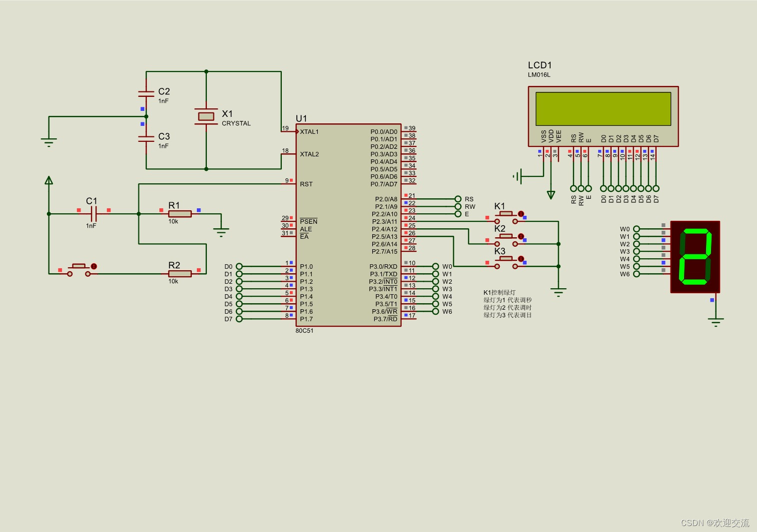The image size is (757, 532).
Task: Select the RW terminal at pin P2.1/A9
Action: pos(458,206)
